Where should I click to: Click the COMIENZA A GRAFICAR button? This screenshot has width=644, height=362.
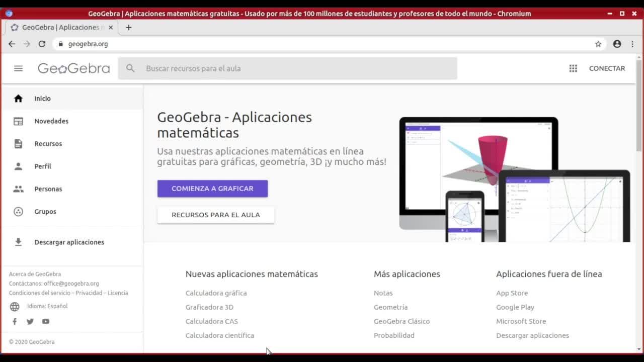[212, 189]
